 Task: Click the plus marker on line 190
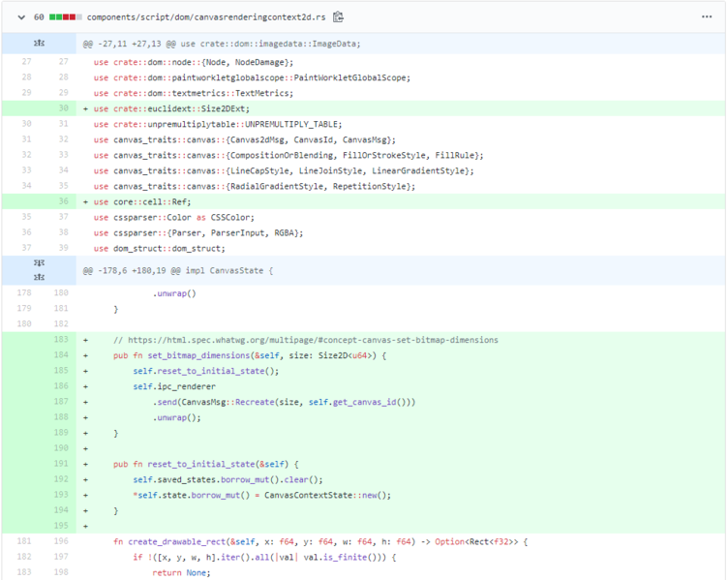85,448
